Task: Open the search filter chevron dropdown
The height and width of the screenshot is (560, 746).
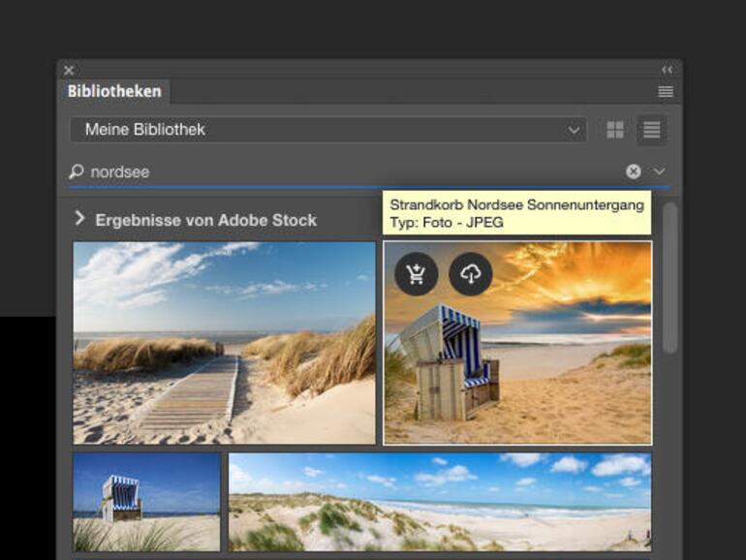Action: pos(659,171)
